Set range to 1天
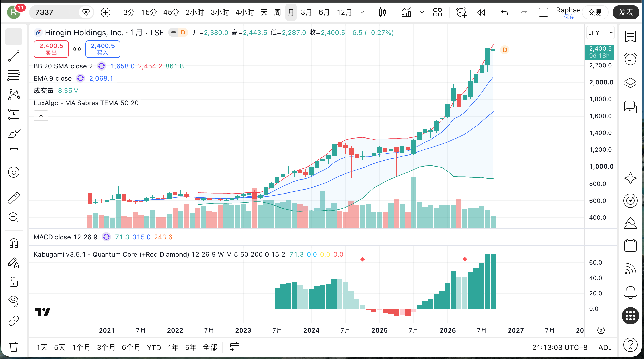The image size is (644, 359). 42,347
